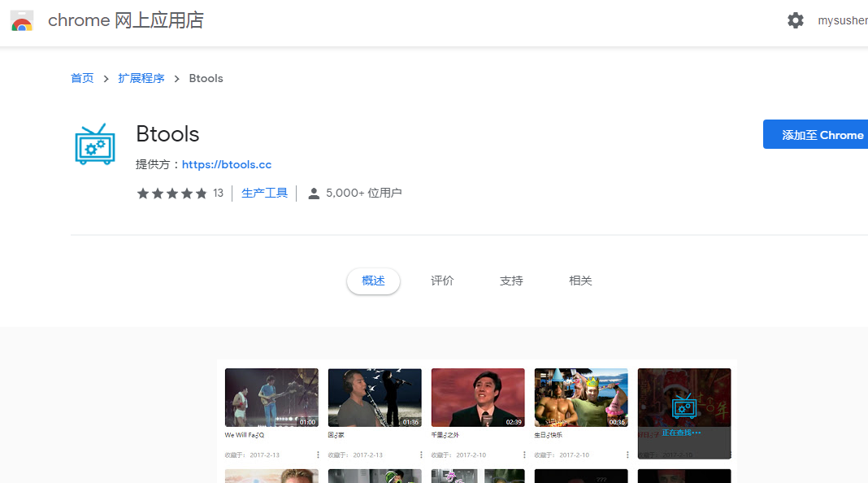Open the 生产工具 category link

[265, 193]
